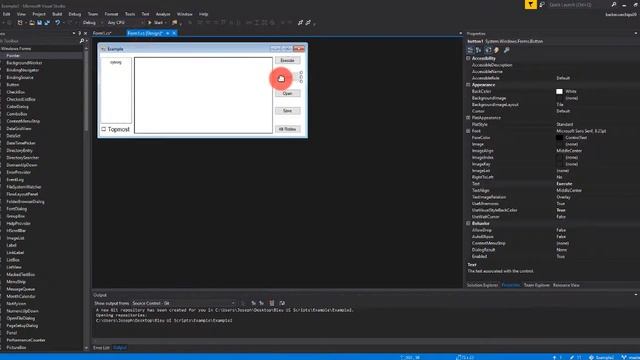Switch to the Team Explorer tab
The width and height of the screenshot is (640, 360).
click(536, 285)
